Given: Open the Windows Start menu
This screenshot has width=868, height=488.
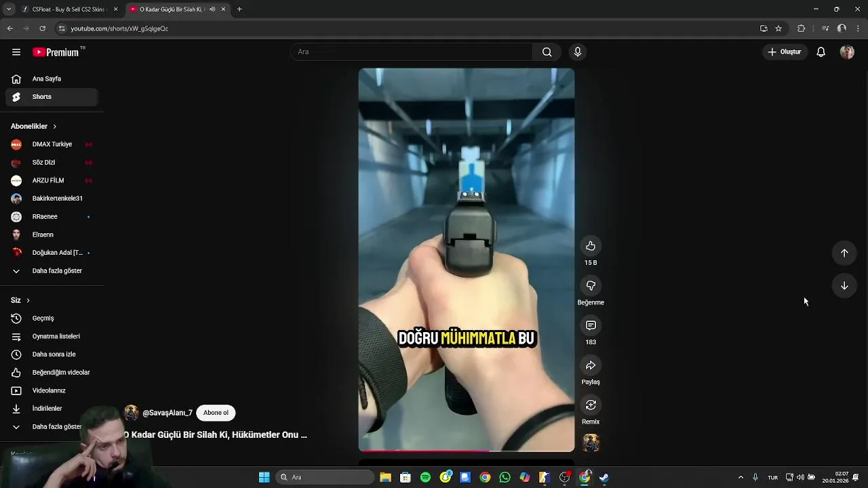Looking at the screenshot, I should coord(264,477).
